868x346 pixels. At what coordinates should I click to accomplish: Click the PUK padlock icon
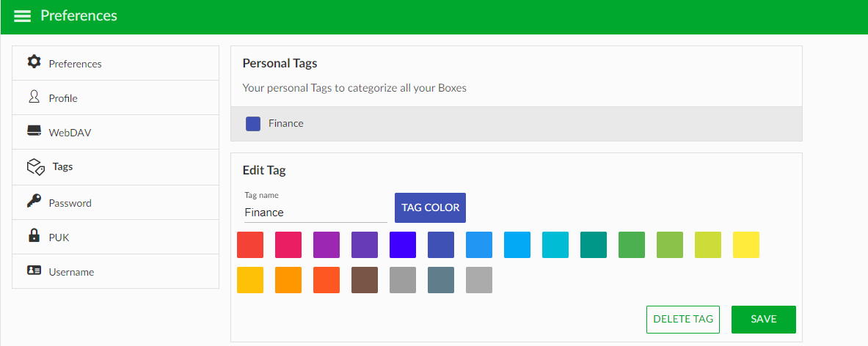34,235
